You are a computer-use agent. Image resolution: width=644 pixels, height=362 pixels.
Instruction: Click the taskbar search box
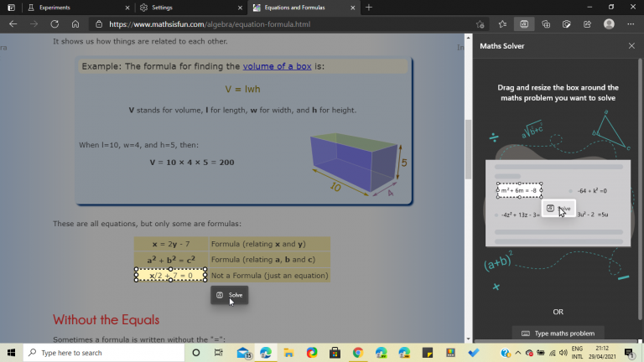point(101,353)
